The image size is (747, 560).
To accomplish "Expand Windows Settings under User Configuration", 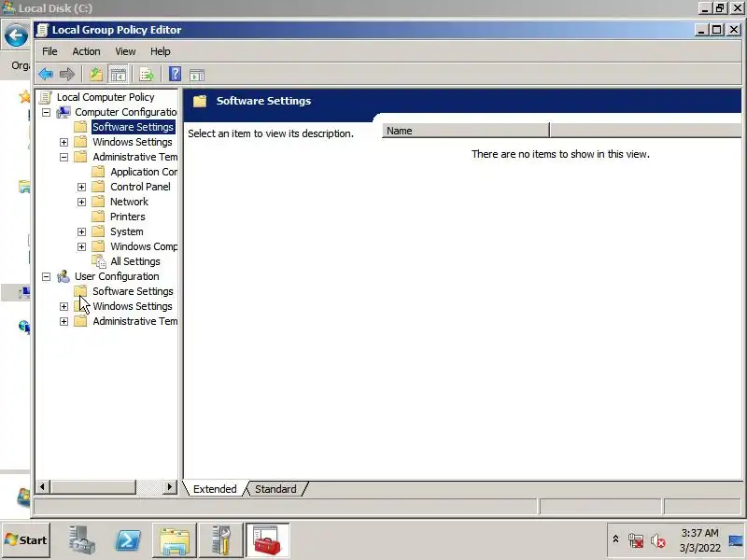I will [63, 307].
